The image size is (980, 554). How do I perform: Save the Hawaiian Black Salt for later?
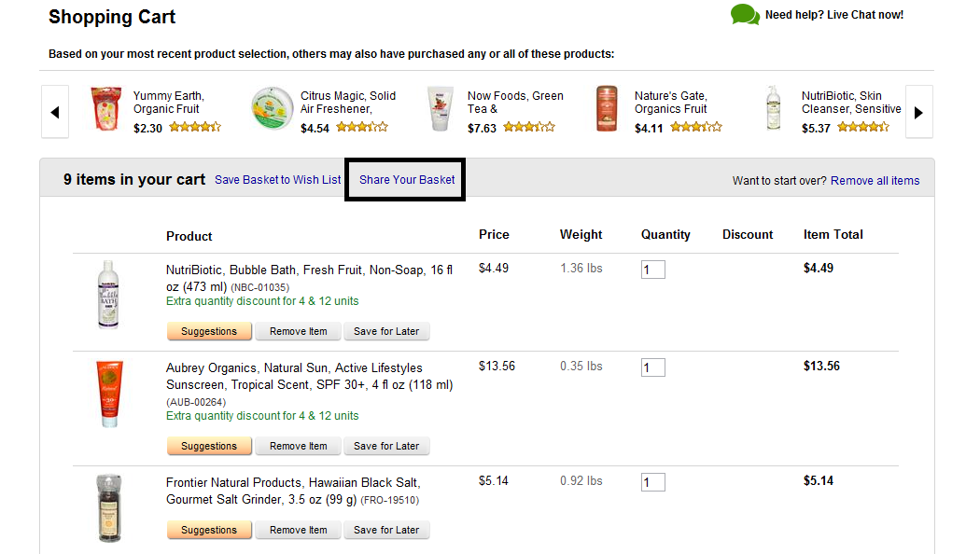[386, 530]
